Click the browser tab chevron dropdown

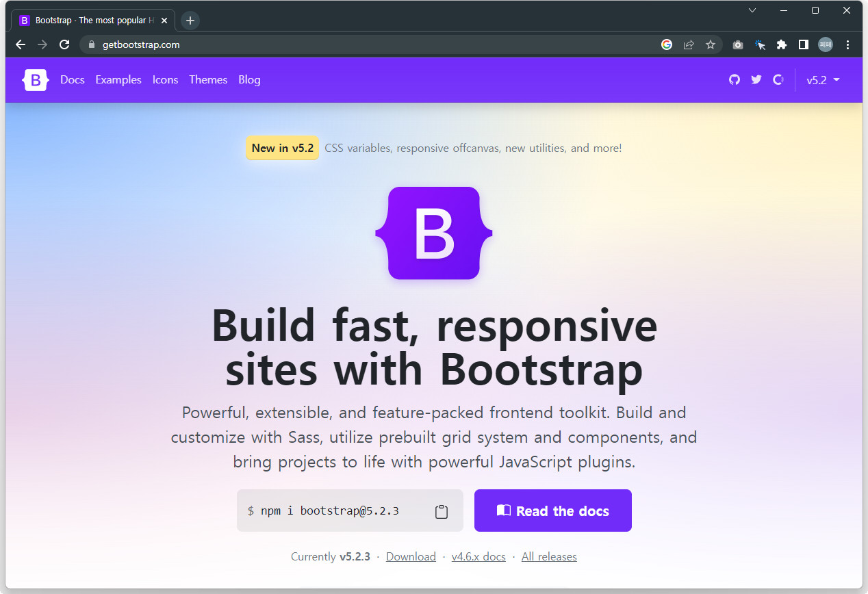pos(752,10)
